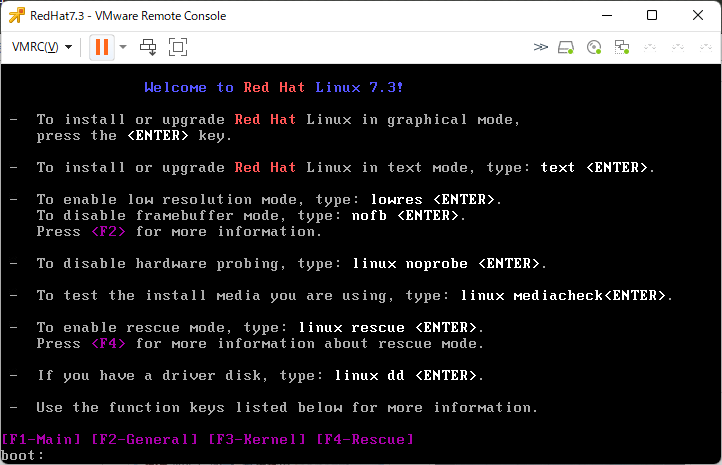Click the <F4> key reference in rescue line

[x=108, y=343]
